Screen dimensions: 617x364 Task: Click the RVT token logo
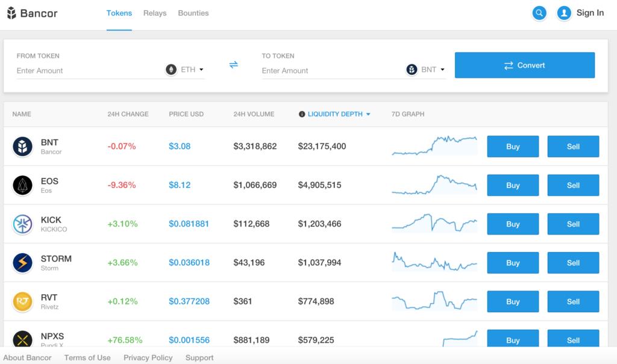tap(22, 301)
